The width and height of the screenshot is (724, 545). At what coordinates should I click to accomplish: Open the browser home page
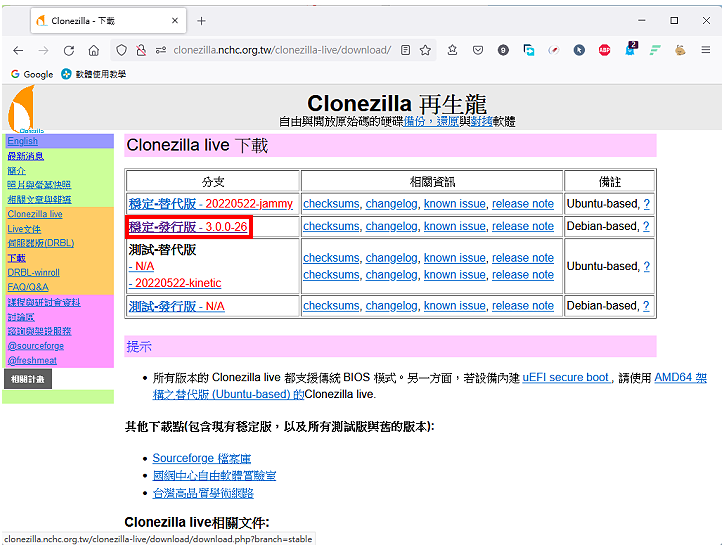pyautogui.click(x=94, y=50)
